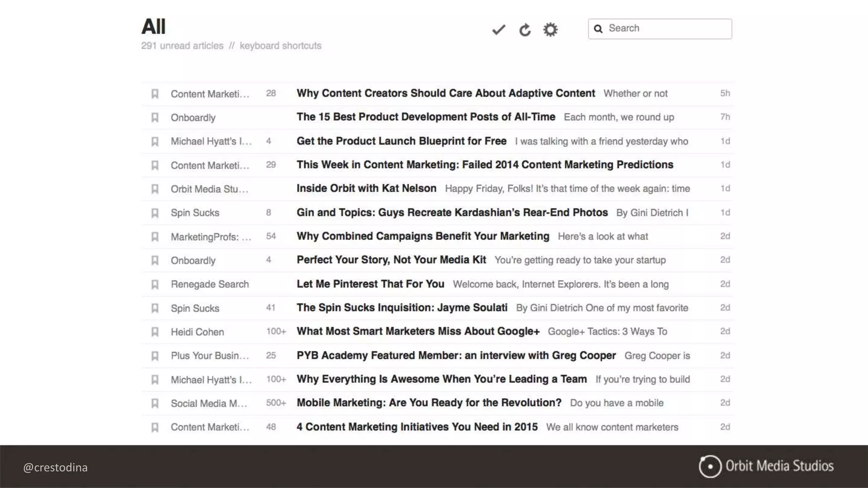Save the Inside Orbit with Kat Nelson article
Image resolution: width=868 pixels, height=488 pixels.
(x=155, y=189)
